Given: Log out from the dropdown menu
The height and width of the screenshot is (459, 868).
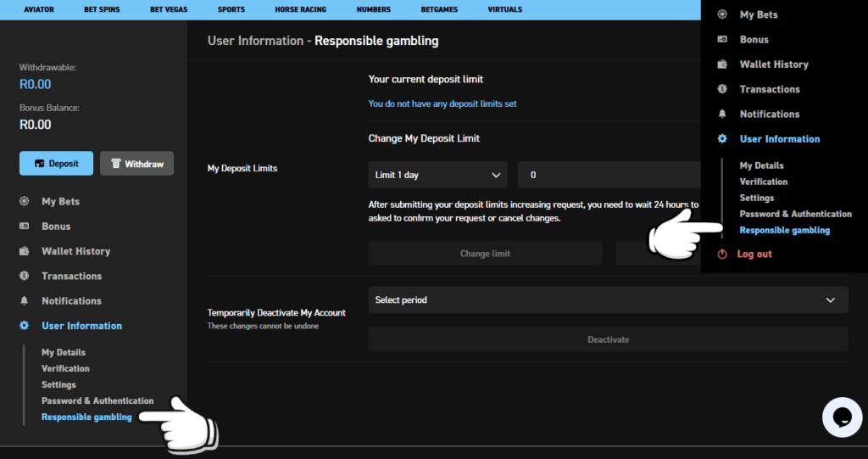Looking at the screenshot, I should tap(754, 254).
